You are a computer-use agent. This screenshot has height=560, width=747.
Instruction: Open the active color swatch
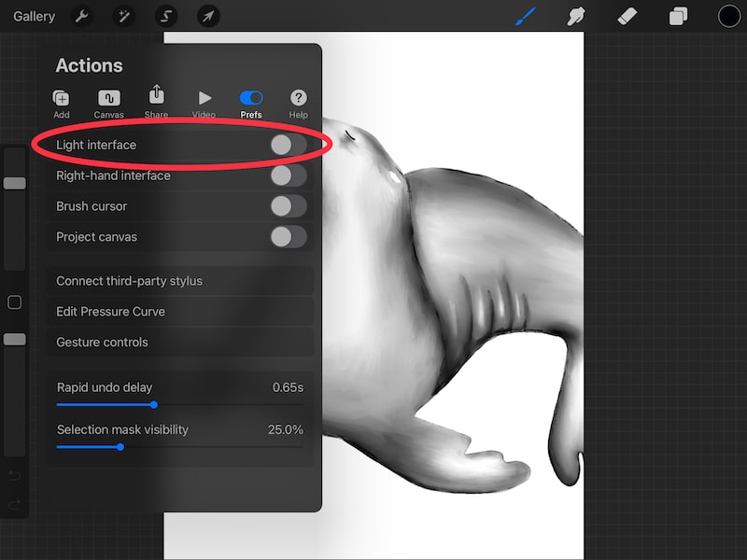pos(726,16)
